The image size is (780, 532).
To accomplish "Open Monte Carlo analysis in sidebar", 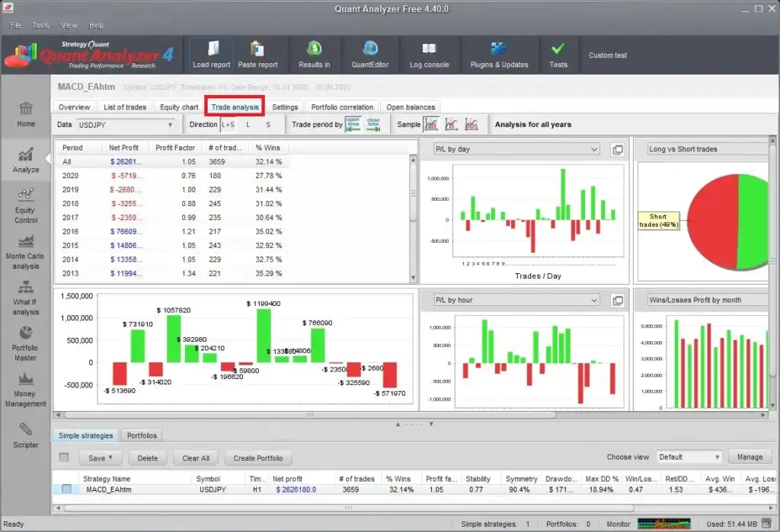I will [26, 251].
